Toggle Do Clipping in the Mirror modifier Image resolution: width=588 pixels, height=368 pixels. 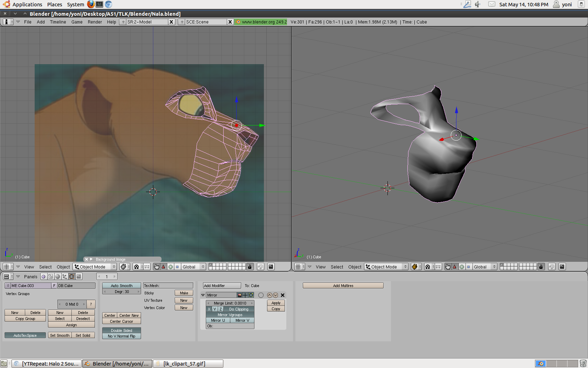click(x=238, y=309)
